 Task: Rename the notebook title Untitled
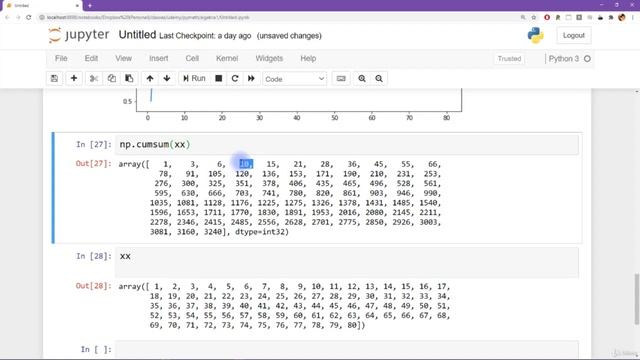(x=137, y=35)
